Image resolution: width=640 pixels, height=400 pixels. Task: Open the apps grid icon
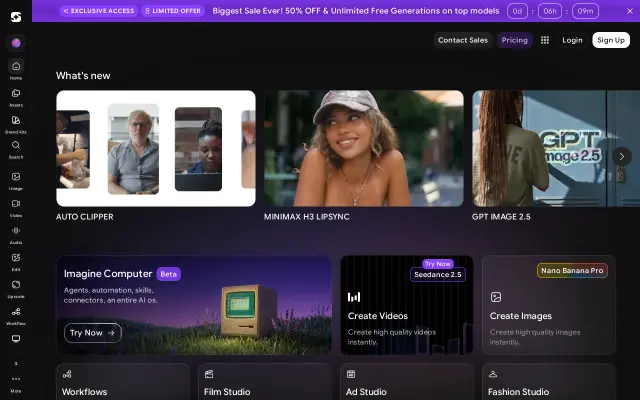[545, 40]
